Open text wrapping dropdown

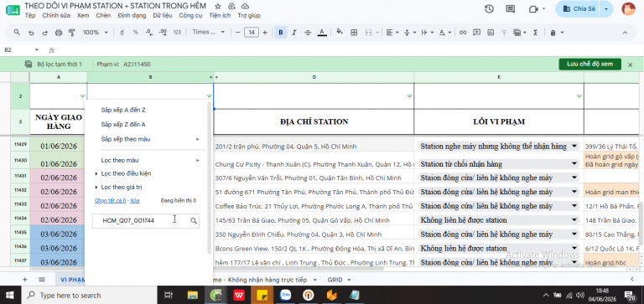pyautogui.click(x=427, y=33)
